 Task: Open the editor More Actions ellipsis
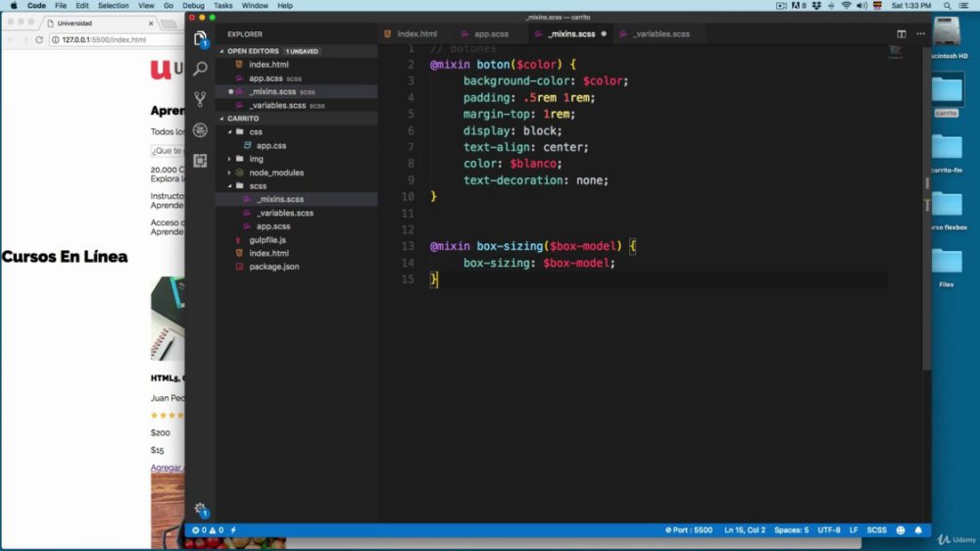(920, 33)
